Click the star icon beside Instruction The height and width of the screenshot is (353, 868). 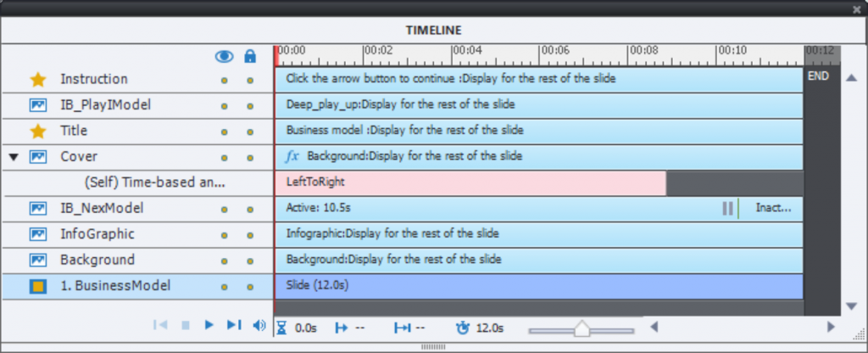click(x=37, y=80)
